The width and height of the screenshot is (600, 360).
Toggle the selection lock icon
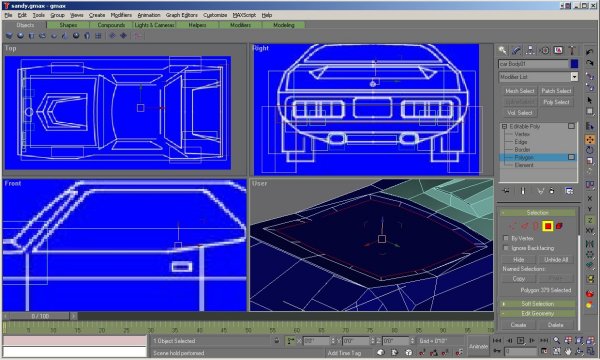[277, 340]
